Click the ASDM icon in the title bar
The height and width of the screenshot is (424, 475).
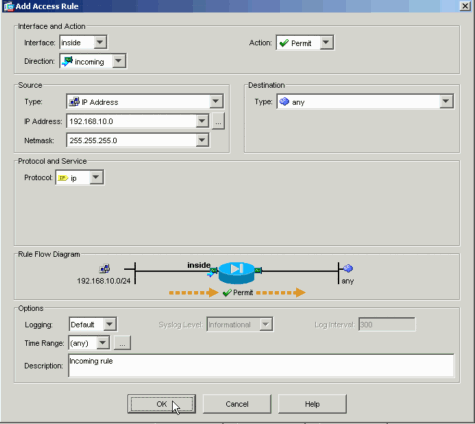(8, 6)
